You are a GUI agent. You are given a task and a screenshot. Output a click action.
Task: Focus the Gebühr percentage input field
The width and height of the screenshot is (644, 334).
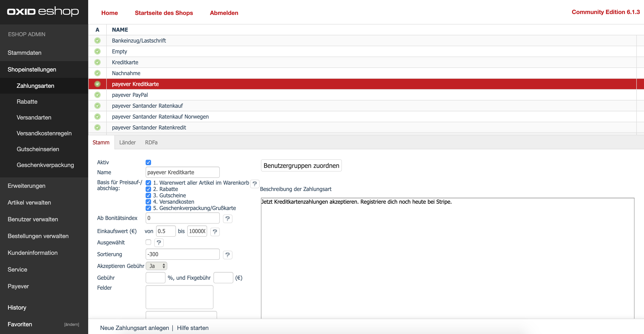point(155,278)
